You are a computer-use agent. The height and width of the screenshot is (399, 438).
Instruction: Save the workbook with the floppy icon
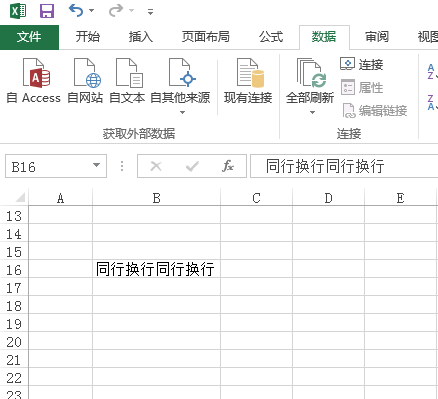tap(47, 11)
